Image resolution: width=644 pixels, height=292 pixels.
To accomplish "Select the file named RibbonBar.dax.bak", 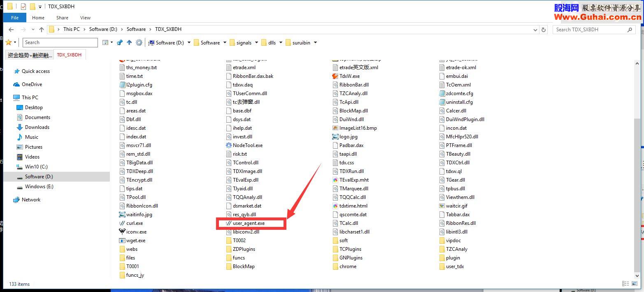I will 250,76.
